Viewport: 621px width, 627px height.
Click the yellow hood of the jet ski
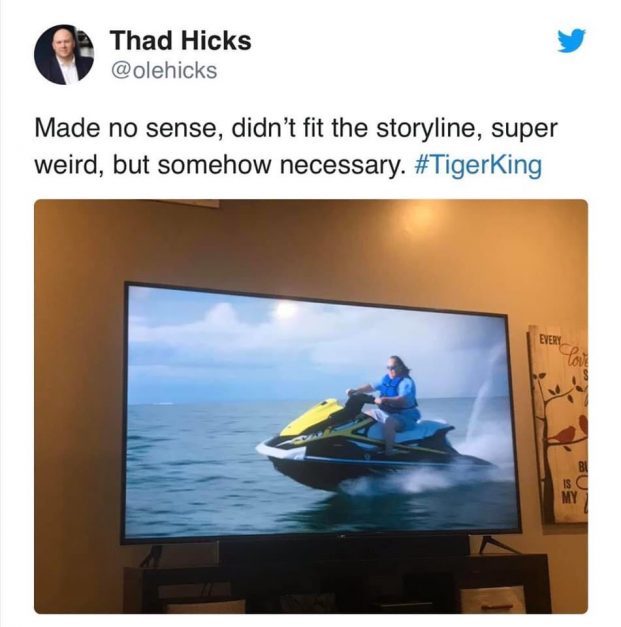coord(313,417)
